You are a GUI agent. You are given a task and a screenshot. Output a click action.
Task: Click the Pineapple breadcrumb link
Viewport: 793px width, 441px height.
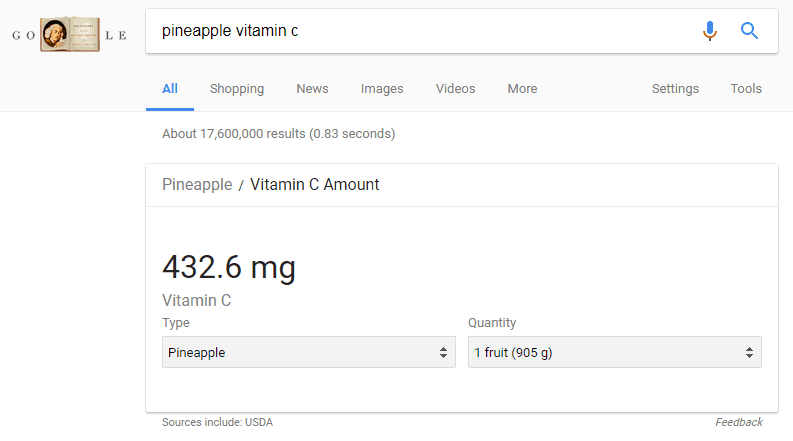(197, 185)
